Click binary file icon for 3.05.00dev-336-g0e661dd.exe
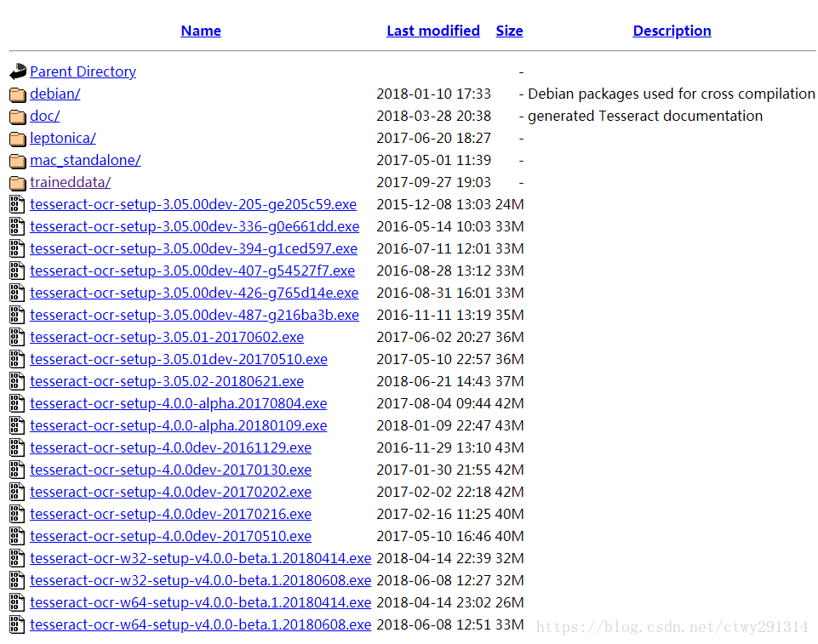Image resolution: width=818 pixels, height=644 pixels. (17, 226)
